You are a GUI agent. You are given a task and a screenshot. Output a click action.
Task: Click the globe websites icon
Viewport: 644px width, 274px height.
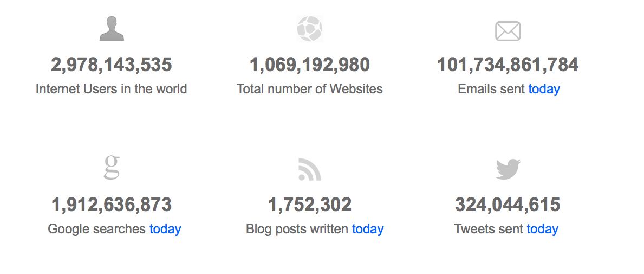click(310, 28)
